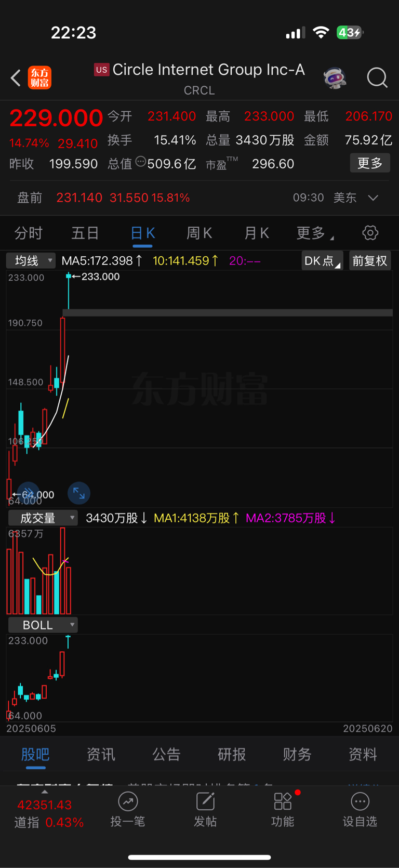Tap the robot assistant icon
The width and height of the screenshot is (399, 868).
pos(335,78)
